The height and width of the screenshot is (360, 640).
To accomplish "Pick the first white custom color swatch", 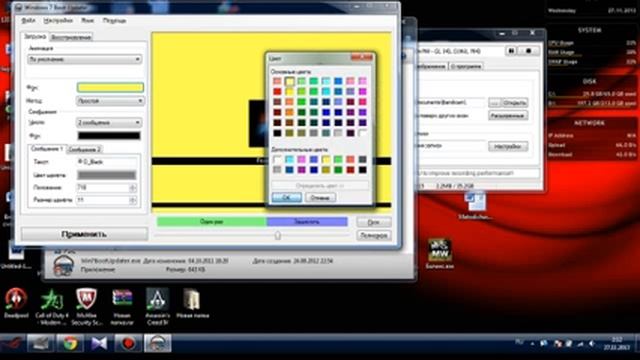I will [x=278, y=159].
